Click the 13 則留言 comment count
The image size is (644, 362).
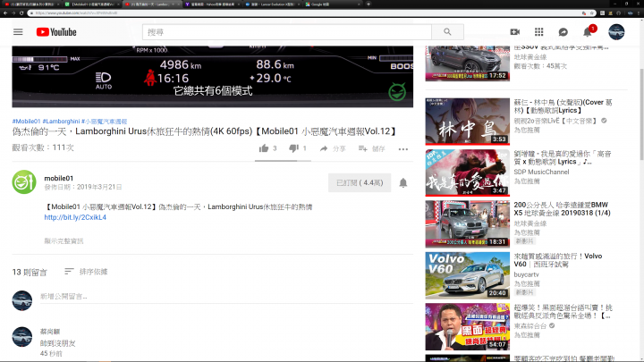[x=30, y=272]
